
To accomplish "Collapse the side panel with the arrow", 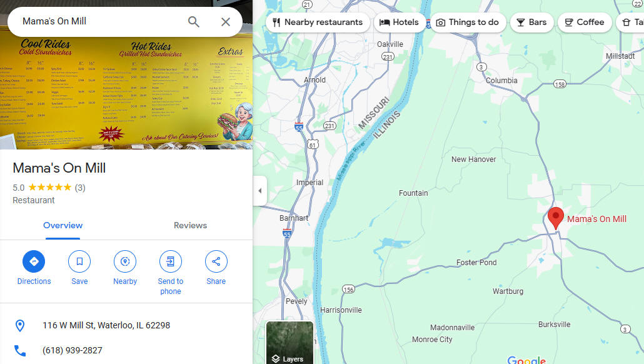I will coord(260,191).
